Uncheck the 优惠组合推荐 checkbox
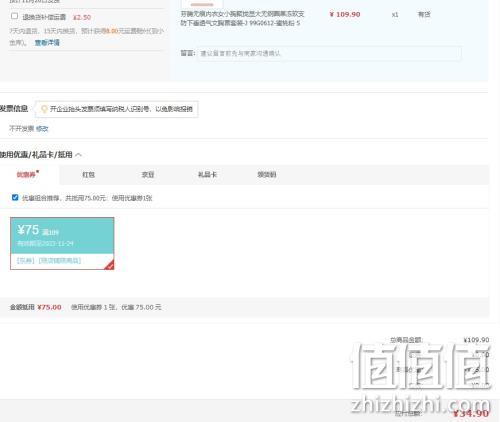Screen dimensions: 500x422 [15, 197]
